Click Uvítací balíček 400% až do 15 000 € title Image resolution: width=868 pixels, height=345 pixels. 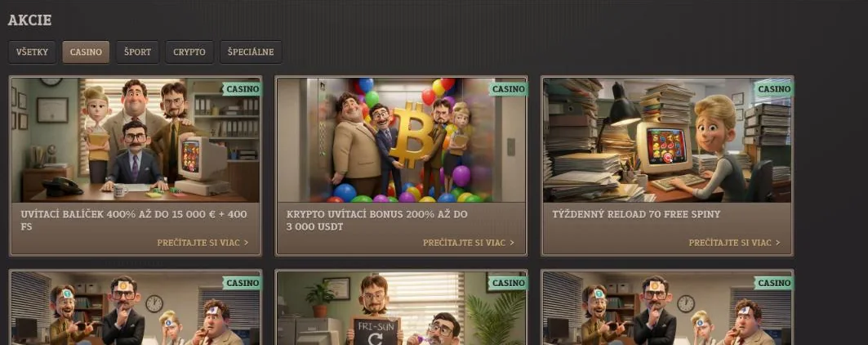[134, 220]
